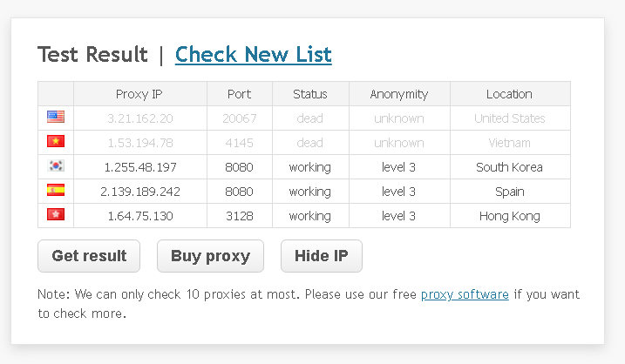Click the Test Result heading
Viewport: 625px width, 364px height.
[92, 55]
